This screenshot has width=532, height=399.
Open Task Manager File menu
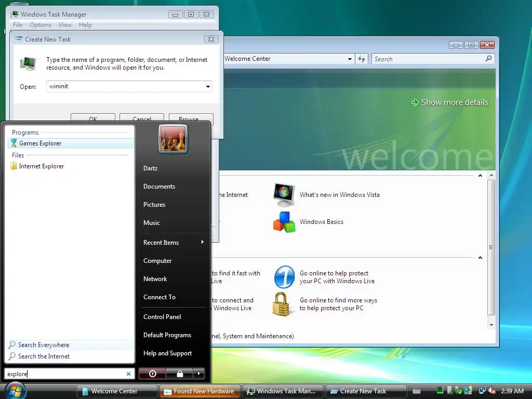coord(18,25)
